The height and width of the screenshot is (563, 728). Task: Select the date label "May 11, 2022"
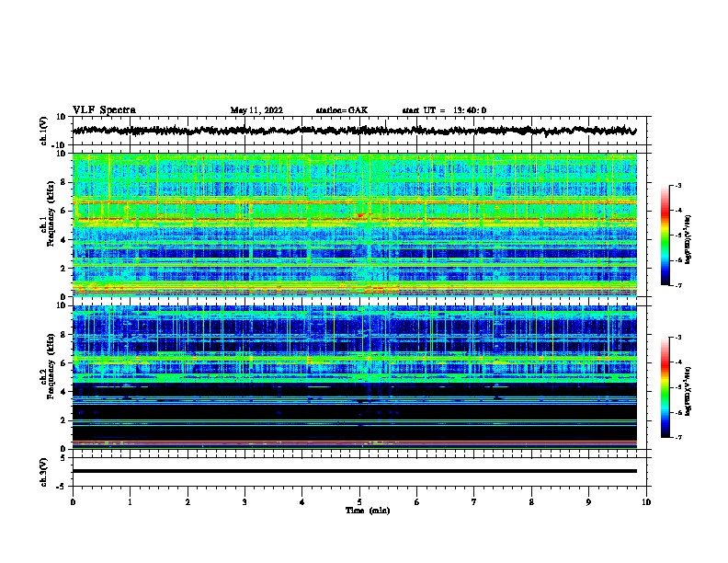[x=256, y=110]
